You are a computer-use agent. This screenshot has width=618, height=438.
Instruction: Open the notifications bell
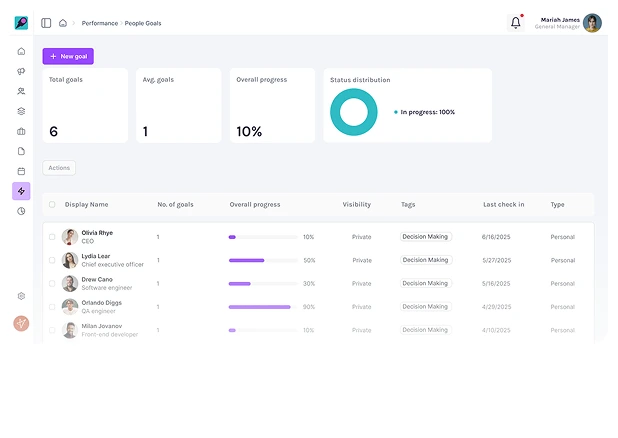point(516,23)
